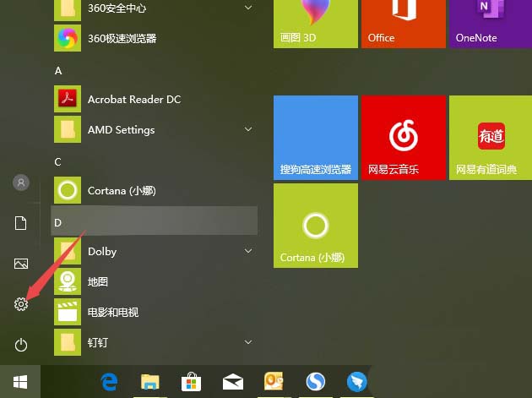Launch Microsoft Edge from the taskbar
The height and width of the screenshot is (398, 532).
108,382
